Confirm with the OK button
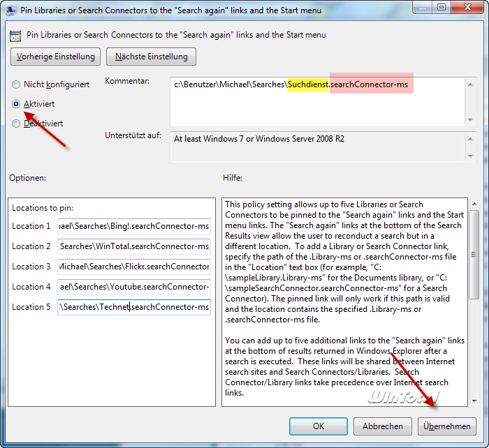 click(319, 426)
